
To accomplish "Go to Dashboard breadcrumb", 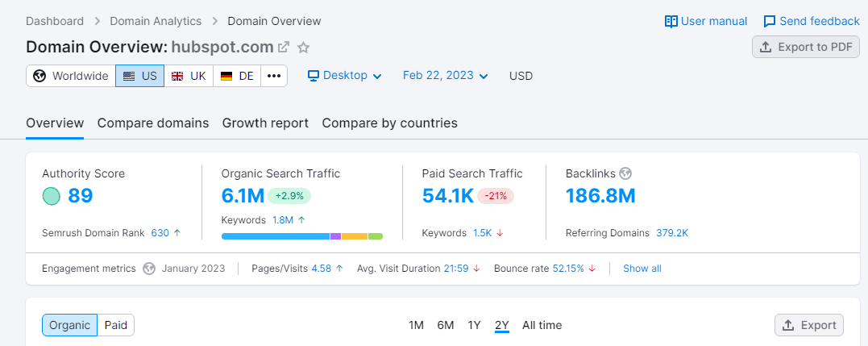I will (x=55, y=22).
